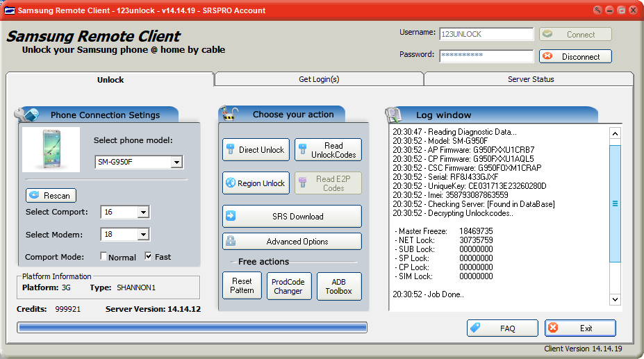644x359 pixels.
Task: Open the Server Status tab
Action: click(530, 79)
